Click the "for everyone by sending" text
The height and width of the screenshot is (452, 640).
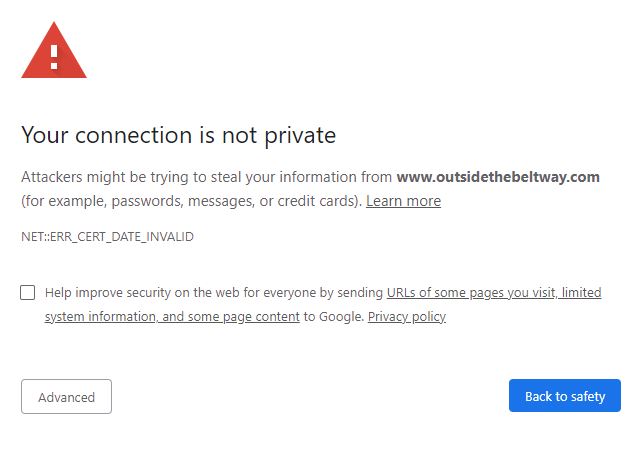(312, 292)
